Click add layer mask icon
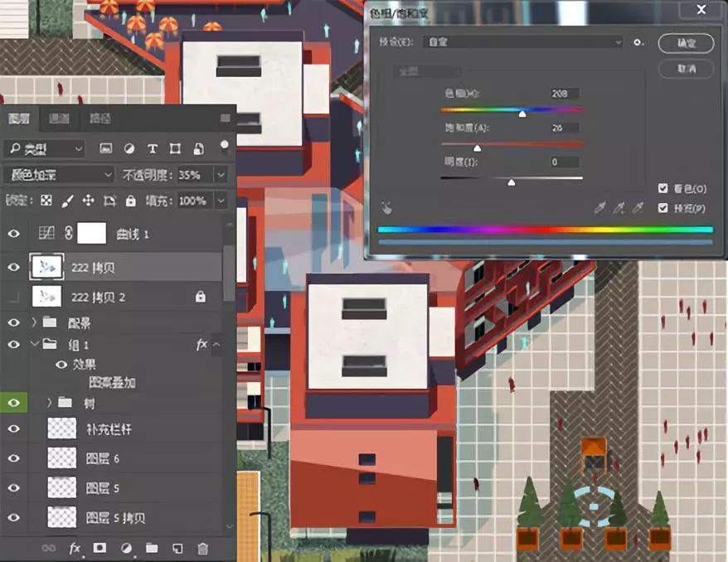Screen dimensions: 728x562 click(x=100, y=548)
